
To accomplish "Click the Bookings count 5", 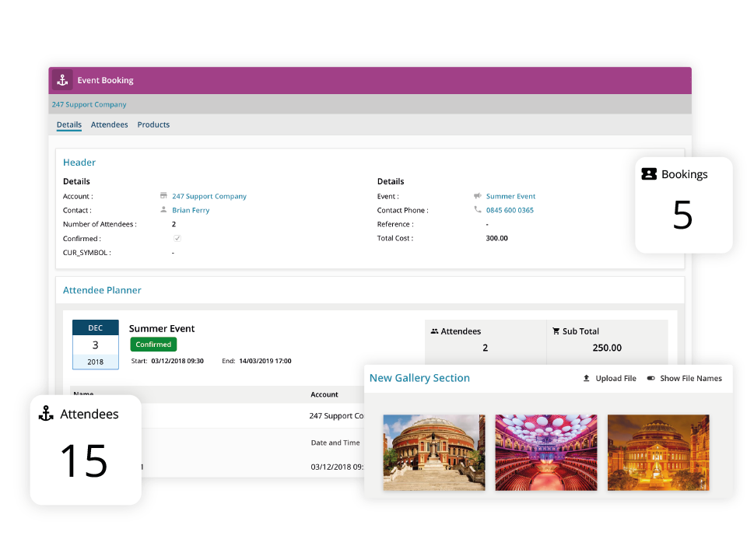I will [682, 215].
